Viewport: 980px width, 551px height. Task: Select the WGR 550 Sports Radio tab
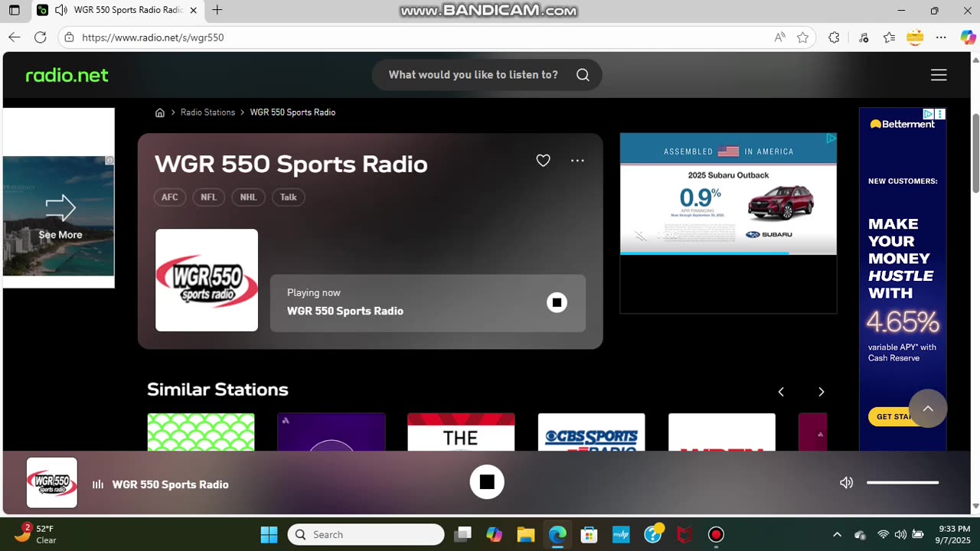click(119, 11)
